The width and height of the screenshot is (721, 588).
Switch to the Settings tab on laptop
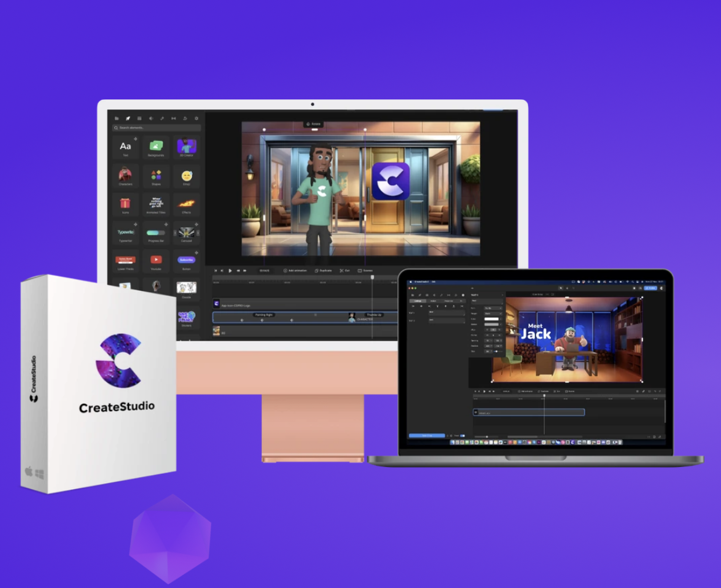click(x=418, y=301)
